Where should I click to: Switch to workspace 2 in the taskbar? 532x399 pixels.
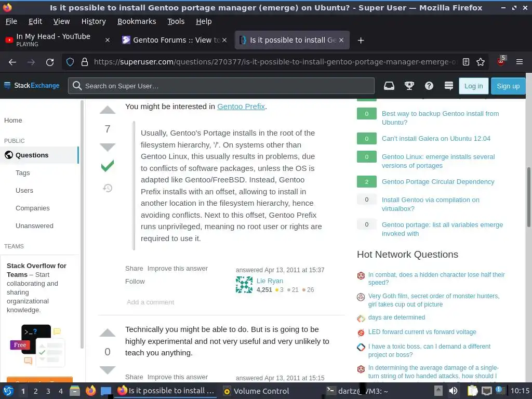[36, 391]
